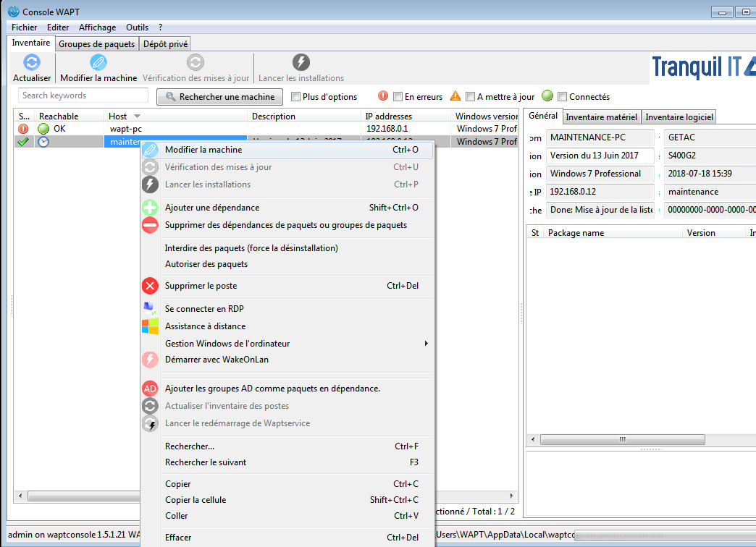Enable the Connectés filter checkbox
Viewport: 756px width, 547px height.
click(x=562, y=97)
